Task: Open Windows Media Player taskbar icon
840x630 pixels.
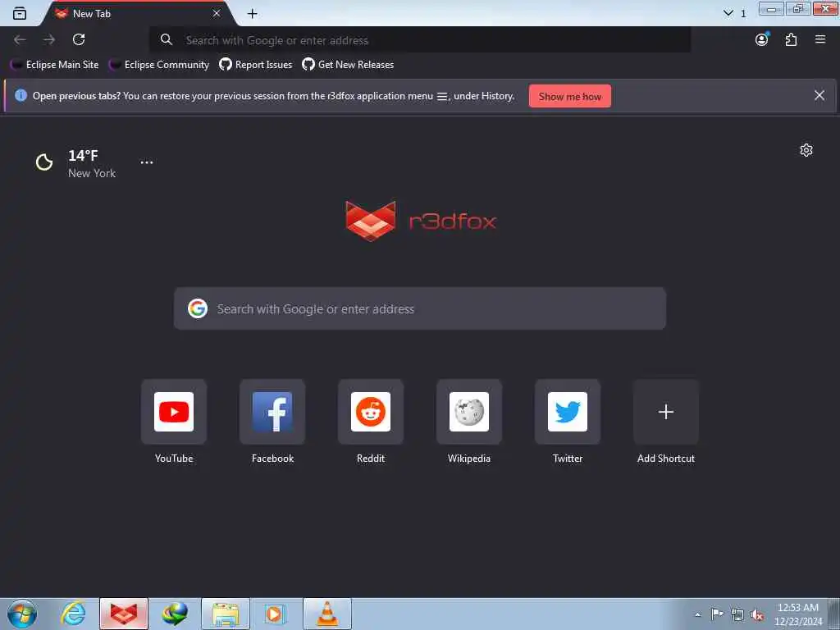Action: tap(276, 614)
